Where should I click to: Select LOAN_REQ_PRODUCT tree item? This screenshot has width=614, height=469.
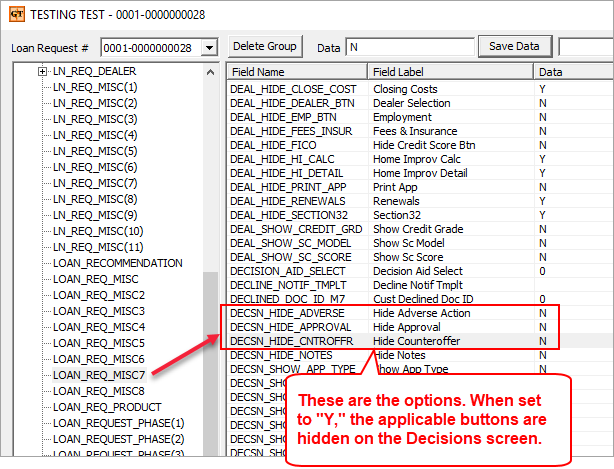point(107,407)
